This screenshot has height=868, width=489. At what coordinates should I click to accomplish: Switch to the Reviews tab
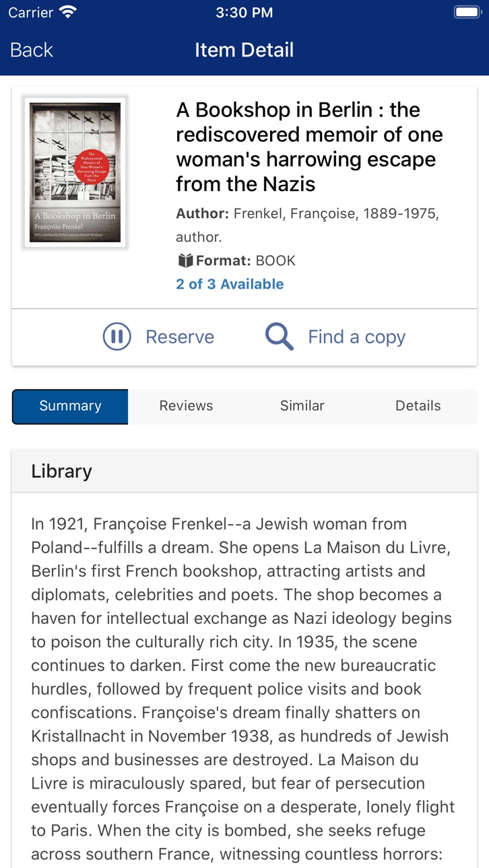[x=186, y=406]
